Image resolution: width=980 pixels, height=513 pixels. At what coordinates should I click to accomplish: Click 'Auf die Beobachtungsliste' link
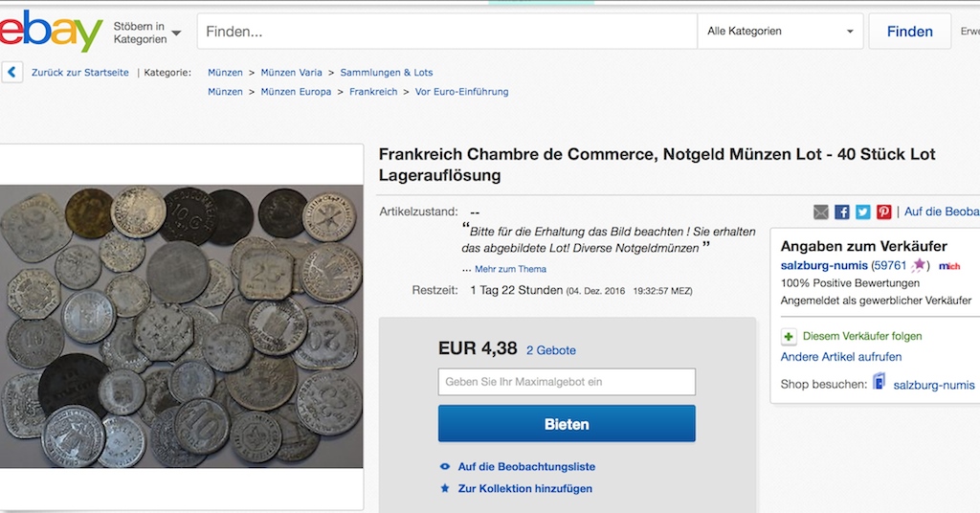click(526, 467)
